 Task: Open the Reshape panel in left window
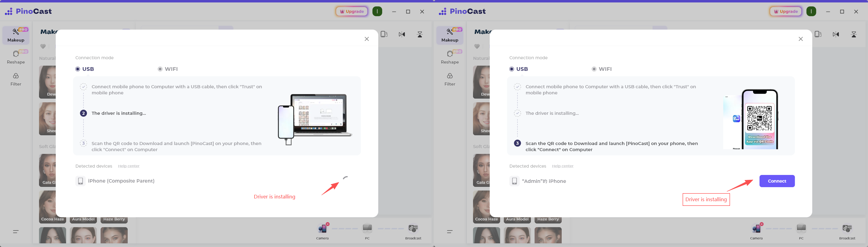click(x=16, y=57)
